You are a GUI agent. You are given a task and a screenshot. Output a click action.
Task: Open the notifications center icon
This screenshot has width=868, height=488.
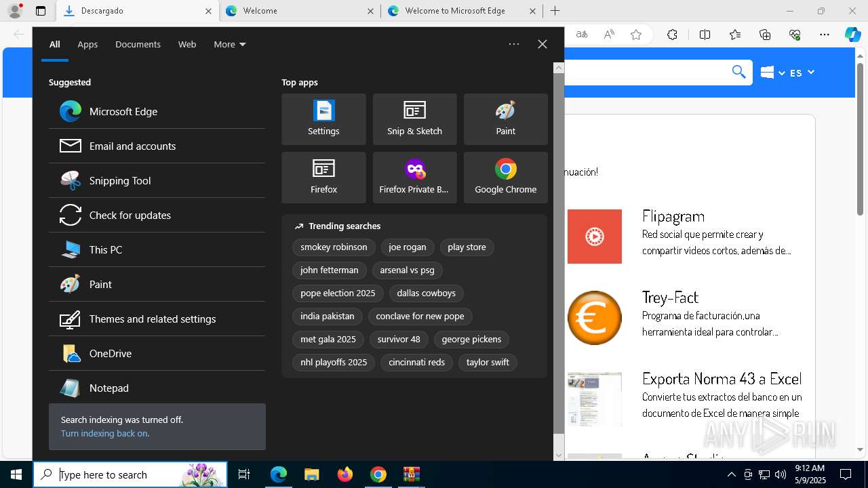(x=846, y=474)
